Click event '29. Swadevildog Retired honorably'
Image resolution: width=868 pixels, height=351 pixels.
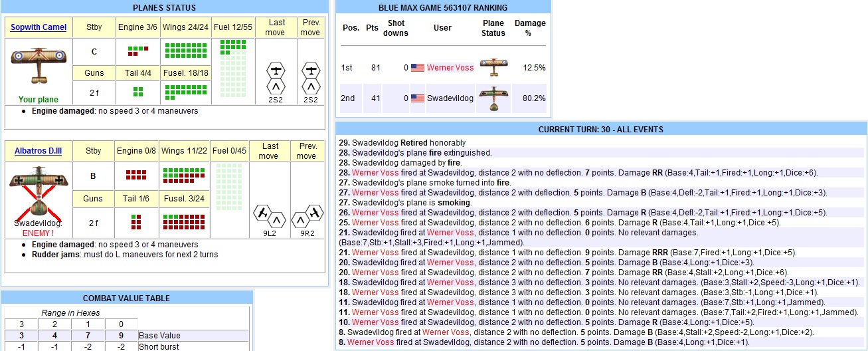(402, 143)
